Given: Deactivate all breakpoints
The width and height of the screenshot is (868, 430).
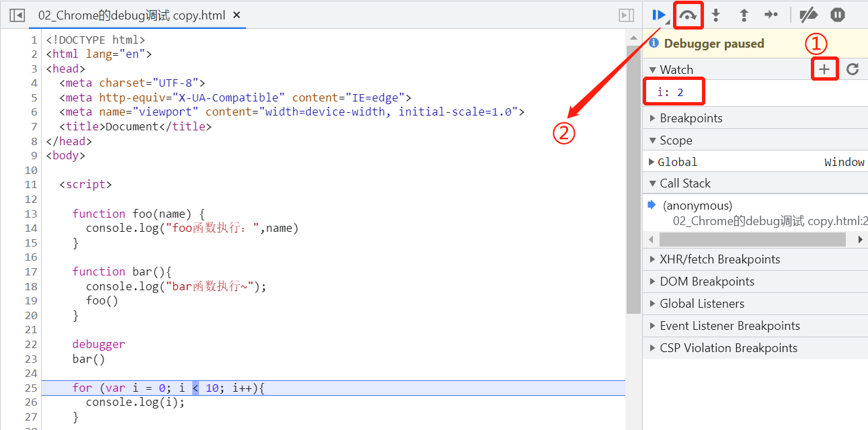Looking at the screenshot, I should click(x=808, y=15).
